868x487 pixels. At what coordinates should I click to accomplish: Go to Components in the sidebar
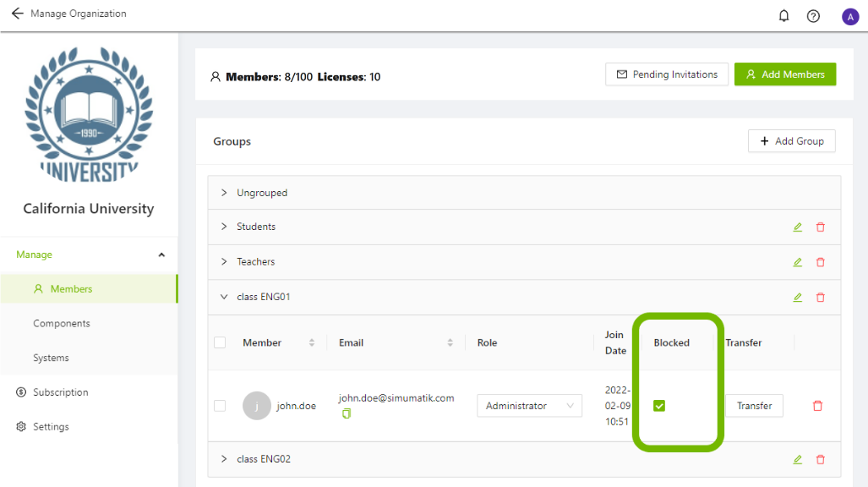point(62,323)
